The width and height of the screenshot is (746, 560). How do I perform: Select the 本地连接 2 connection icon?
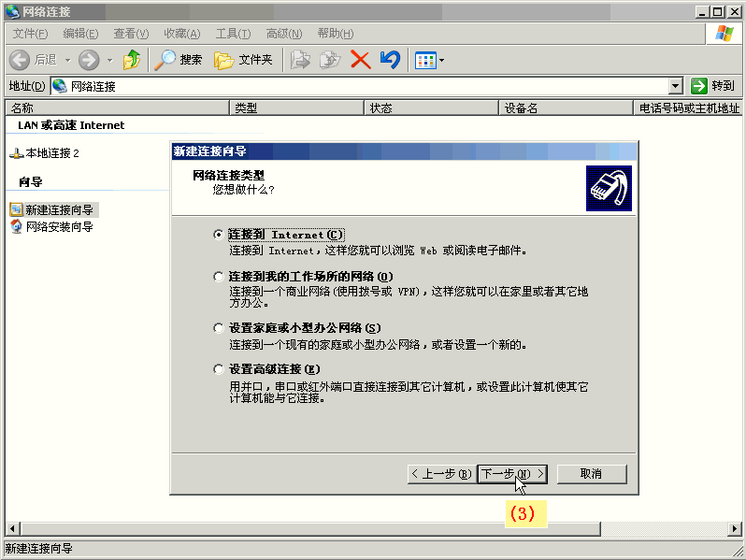pyautogui.click(x=16, y=153)
